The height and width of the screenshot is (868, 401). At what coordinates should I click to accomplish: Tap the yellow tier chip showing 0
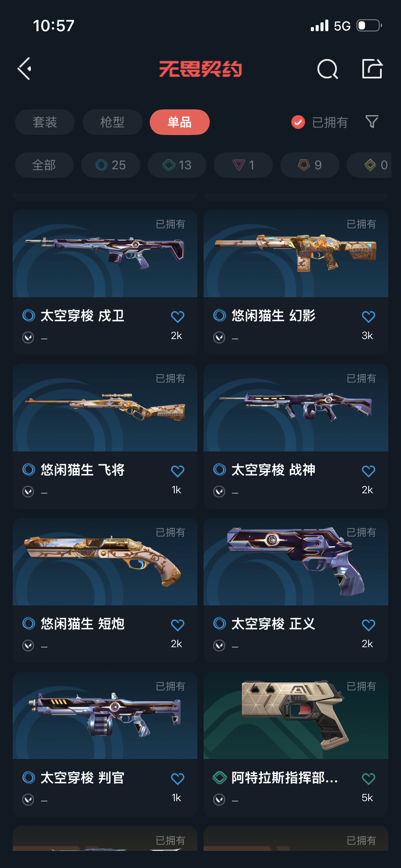(369, 165)
